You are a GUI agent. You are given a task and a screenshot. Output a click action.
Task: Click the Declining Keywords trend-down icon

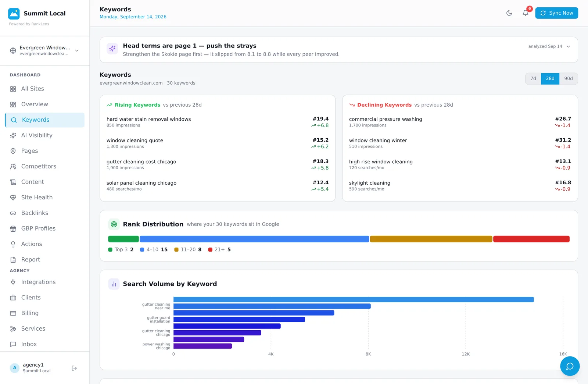(352, 105)
